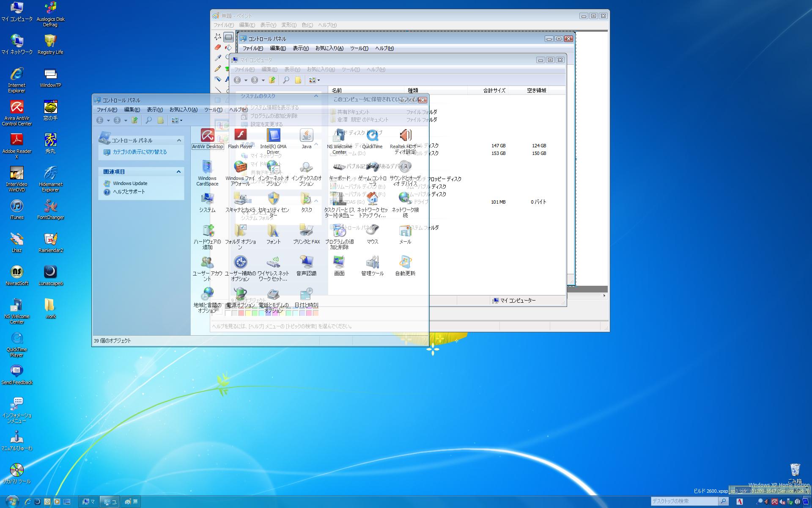Open ユーザー アカウント icon
Viewport: 812px width, 508px height.
pos(207,268)
